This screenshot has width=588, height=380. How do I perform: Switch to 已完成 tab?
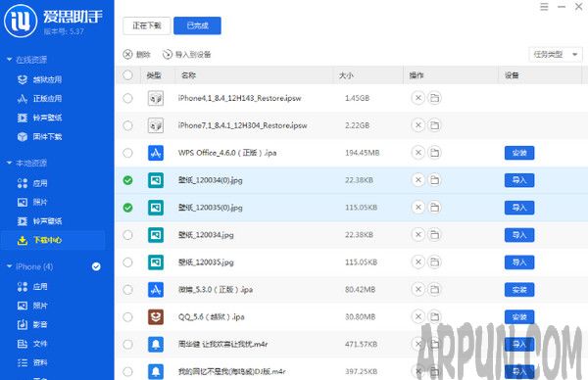pyautogui.click(x=197, y=25)
